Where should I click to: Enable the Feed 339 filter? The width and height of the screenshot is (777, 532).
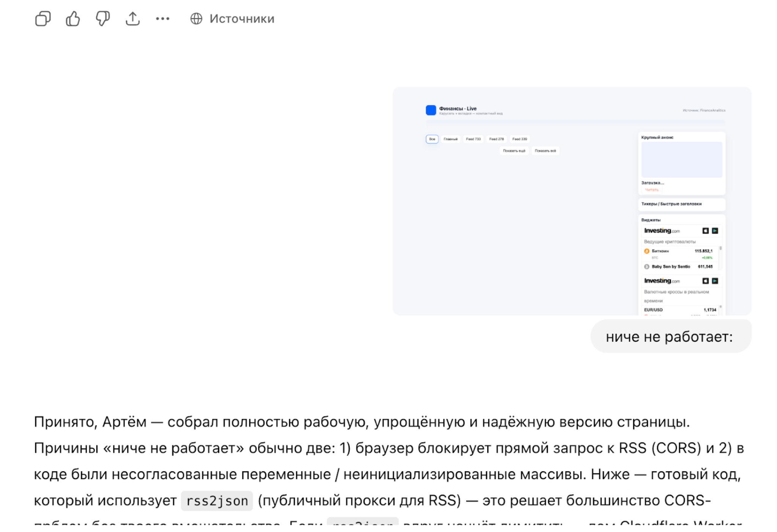(519, 139)
